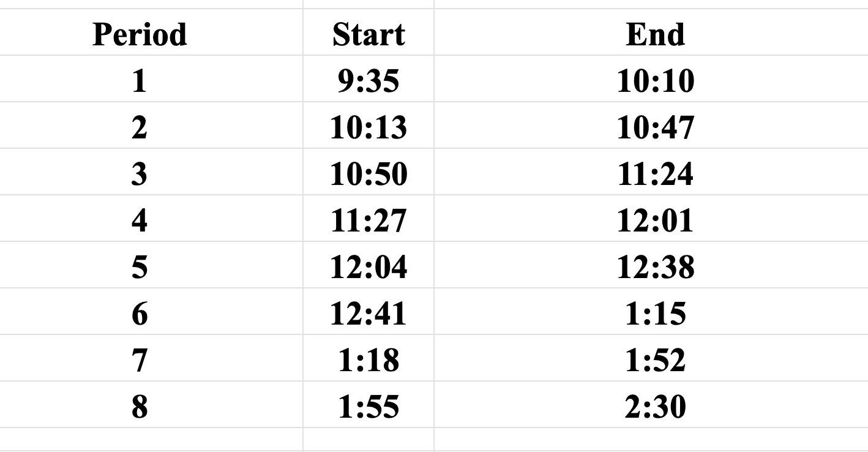Click the 10:13 start time cell
This screenshot has height=452, width=868.
coord(369,127)
